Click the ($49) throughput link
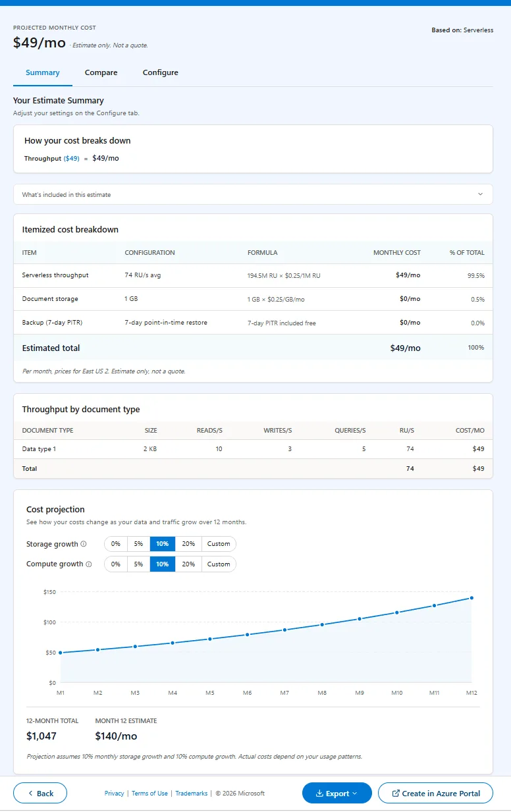The image size is (511, 812). click(72, 159)
